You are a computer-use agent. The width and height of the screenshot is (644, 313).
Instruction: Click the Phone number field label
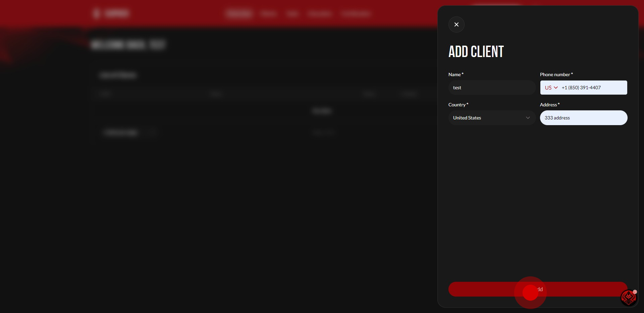556,74
